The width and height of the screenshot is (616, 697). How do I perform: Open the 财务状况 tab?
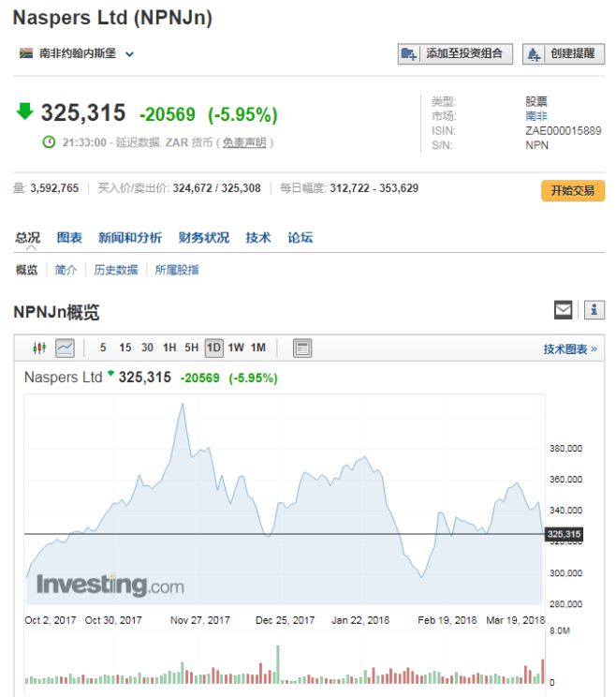(204, 237)
